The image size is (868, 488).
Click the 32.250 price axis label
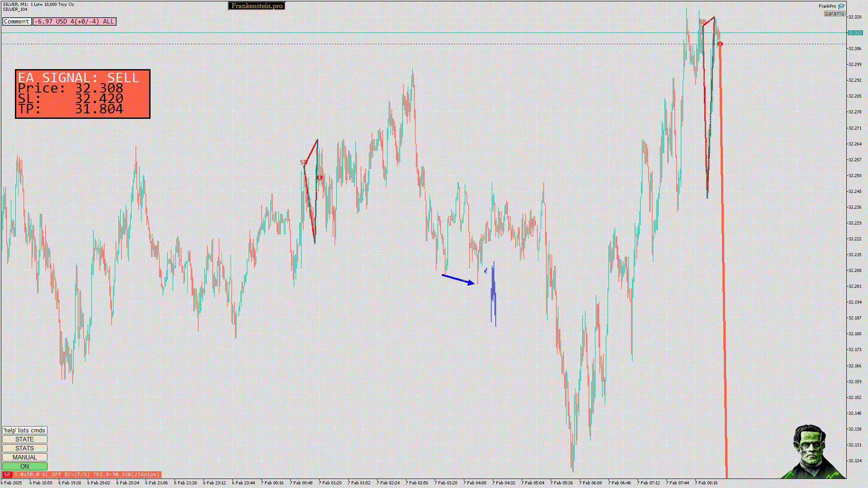[854, 175]
